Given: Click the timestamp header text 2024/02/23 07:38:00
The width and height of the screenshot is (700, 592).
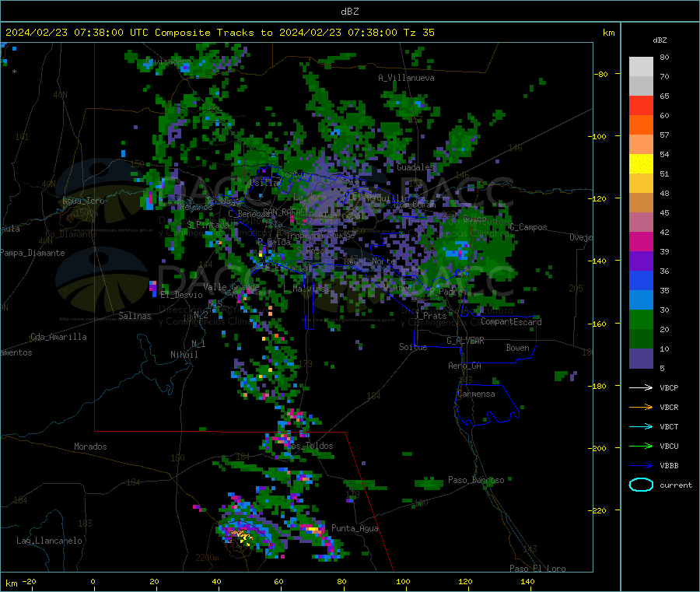Looking at the screenshot, I should tap(65, 33).
